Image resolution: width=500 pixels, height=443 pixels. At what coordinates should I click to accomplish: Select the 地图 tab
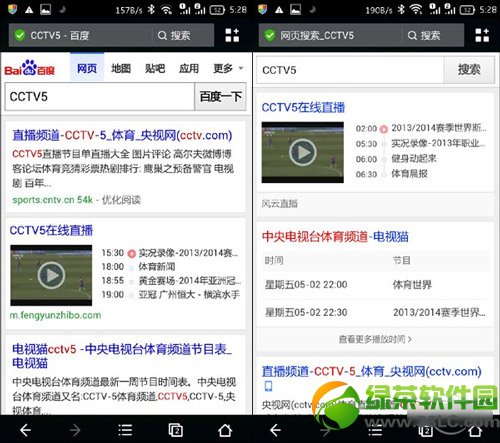(121, 68)
